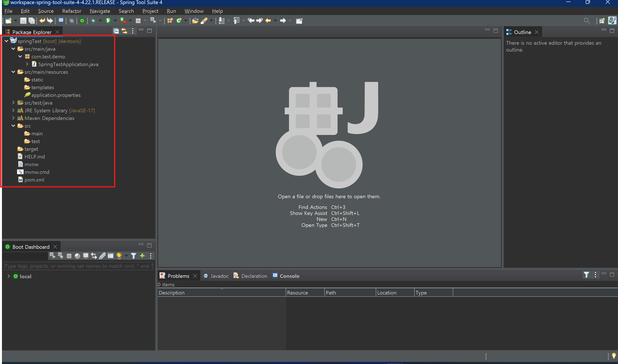Toggle the Skip All Breakpoints button
The width and height of the screenshot is (618, 364).
click(x=72, y=21)
